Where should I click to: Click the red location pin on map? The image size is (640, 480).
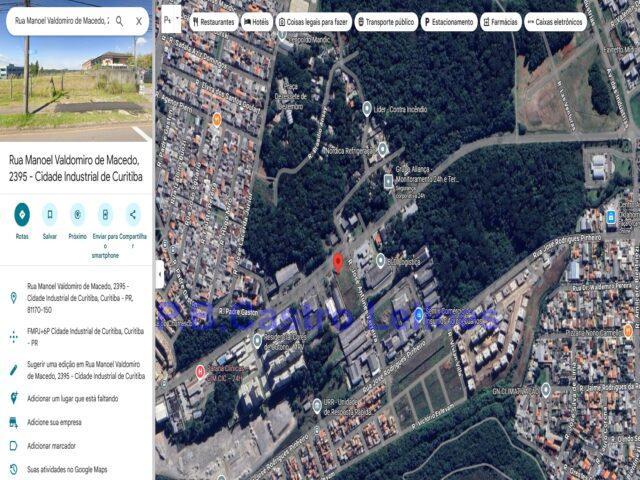[x=338, y=262]
